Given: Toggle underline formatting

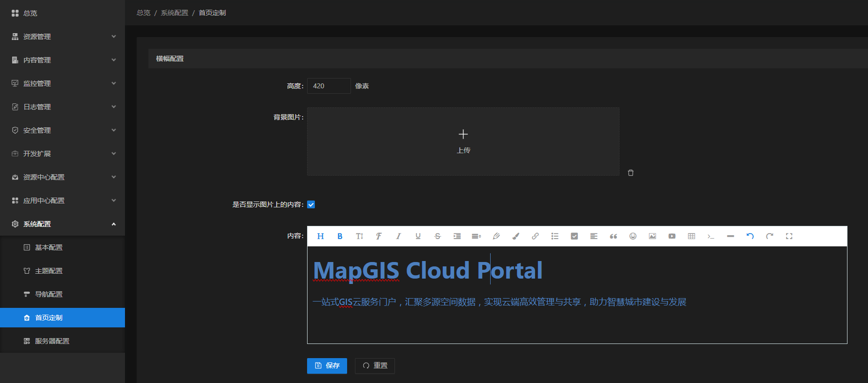Looking at the screenshot, I should point(418,236).
